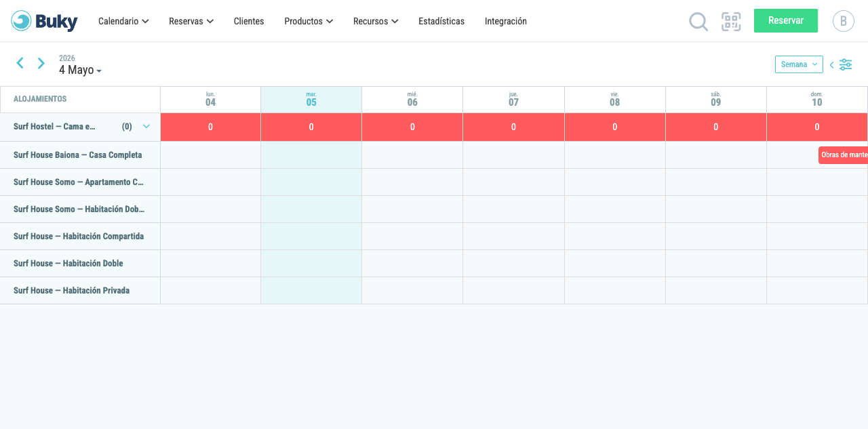This screenshot has width=868, height=429.
Task: Open Integración page
Action: point(506,21)
